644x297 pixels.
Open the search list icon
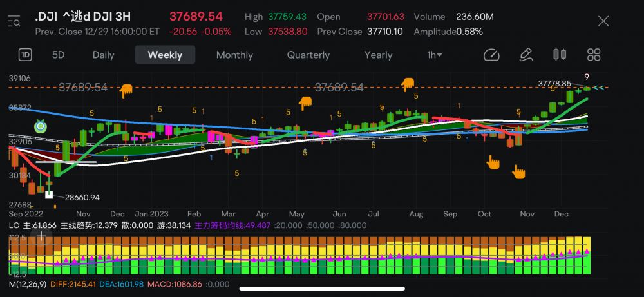tap(14, 21)
